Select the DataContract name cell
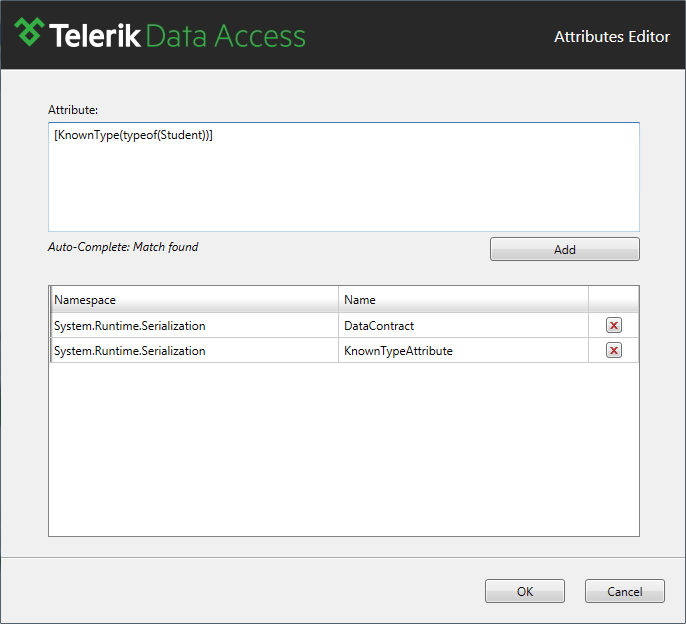The height and width of the screenshot is (624, 686). [379, 326]
